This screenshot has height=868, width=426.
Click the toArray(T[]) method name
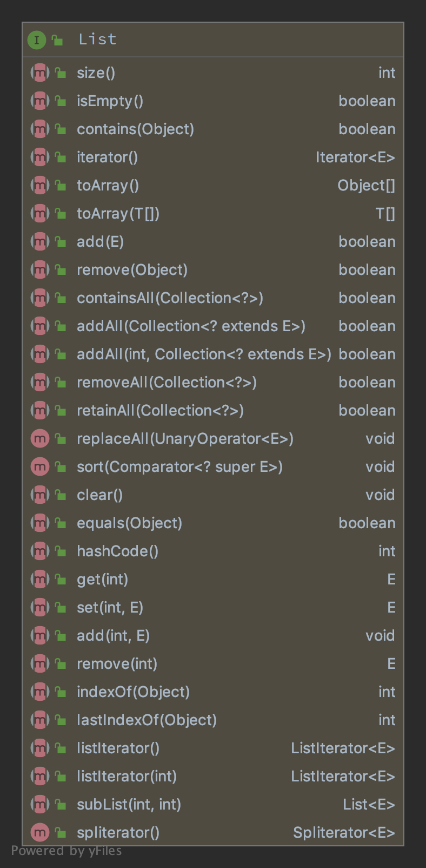pos(118,213)
